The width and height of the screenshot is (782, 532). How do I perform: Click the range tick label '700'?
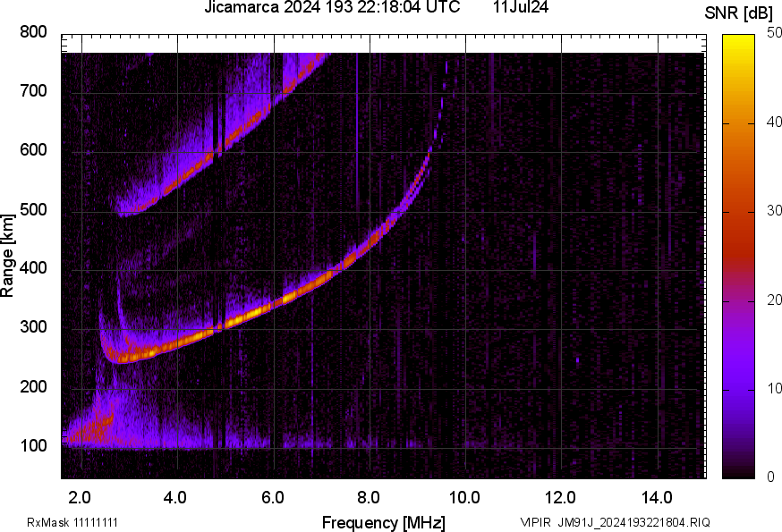pyautogui.click(x=33, y=90)
